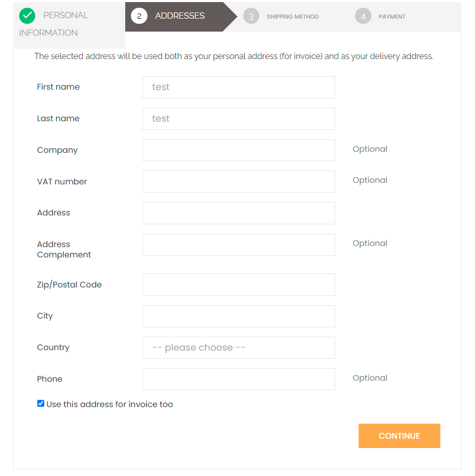Click the green checkmark step icon
475x476 pixels.
(27, 16)
